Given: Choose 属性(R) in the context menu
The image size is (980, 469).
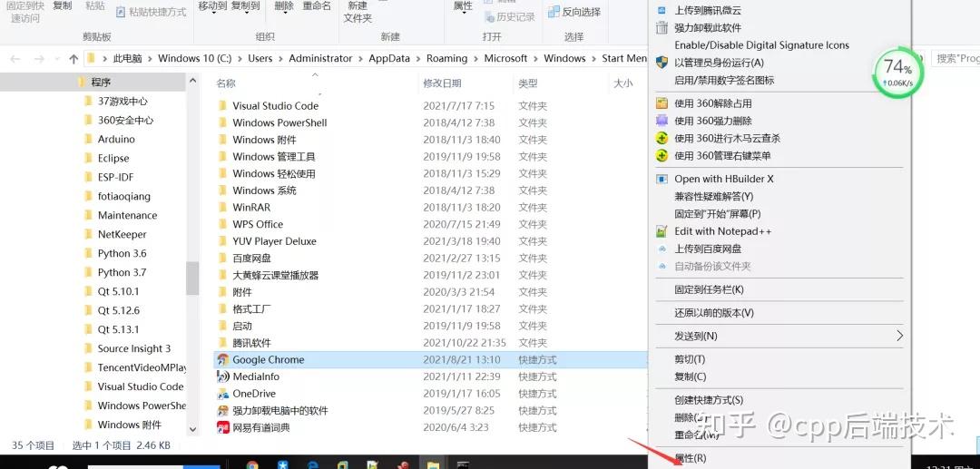Looking at the screenshot, I should click(690, 458).
